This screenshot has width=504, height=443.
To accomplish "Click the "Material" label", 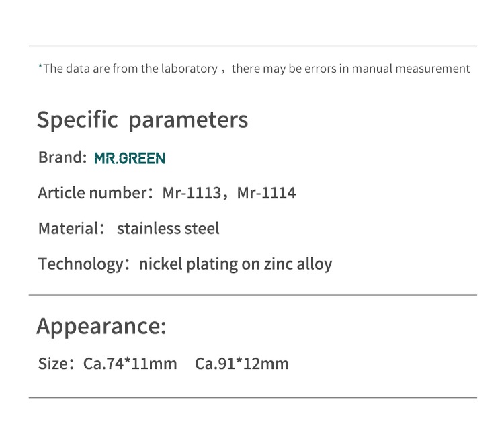I will [x=68, y=228].
